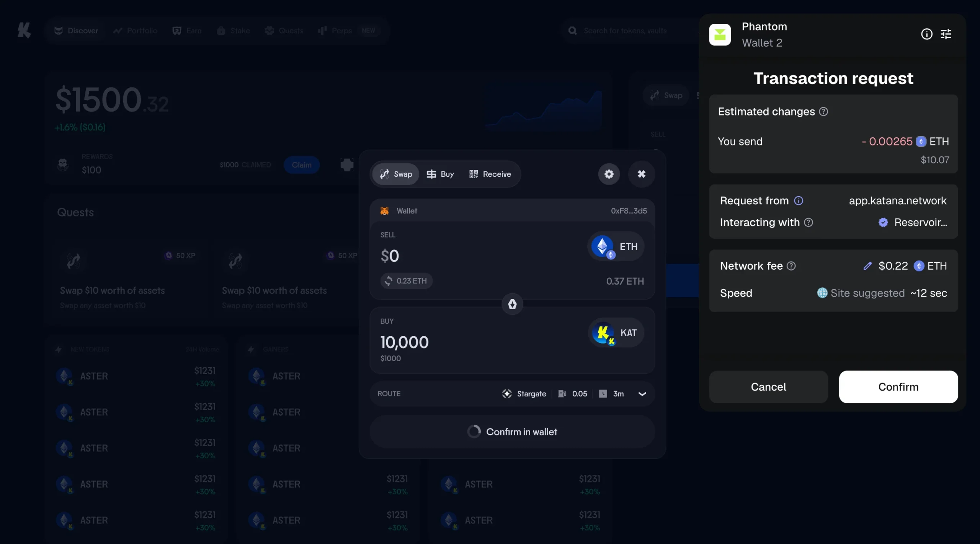
Task: Click Interacting with help icon
Action: tap(808, 222)
